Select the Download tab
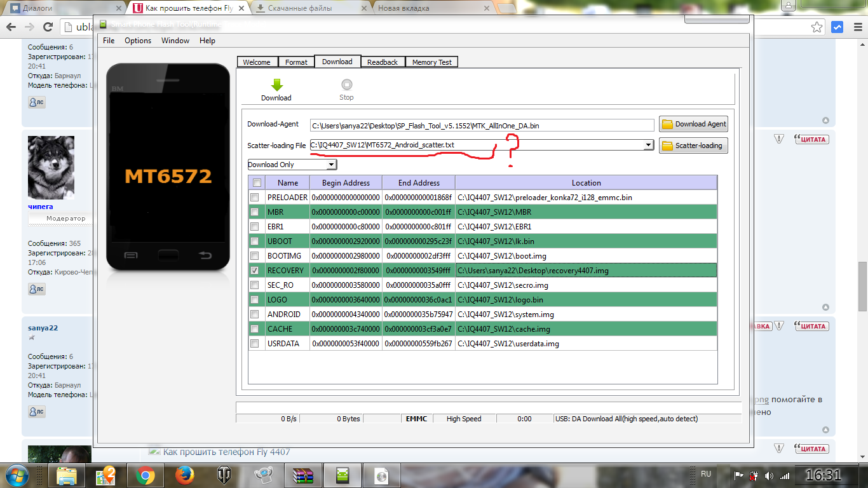Screen dimensions: 868x488 337,62
